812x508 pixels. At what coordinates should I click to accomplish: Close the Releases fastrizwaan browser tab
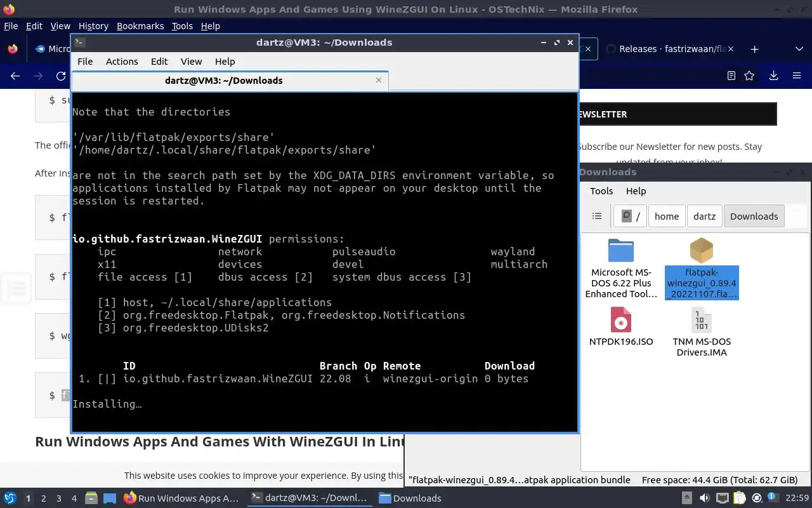coord(730,49)
